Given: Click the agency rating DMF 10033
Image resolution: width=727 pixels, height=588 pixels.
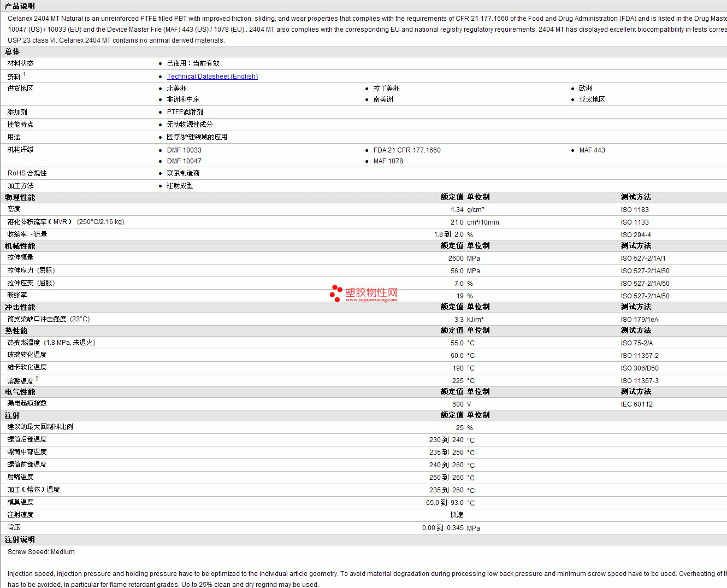Looking at the screenshot, I should pos(184,150).
